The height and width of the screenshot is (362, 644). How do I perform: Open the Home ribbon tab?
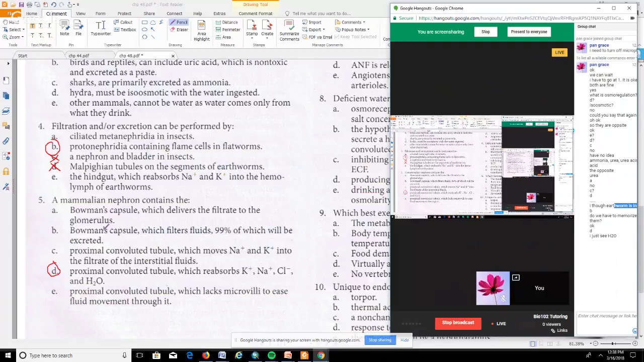[31, 14]
